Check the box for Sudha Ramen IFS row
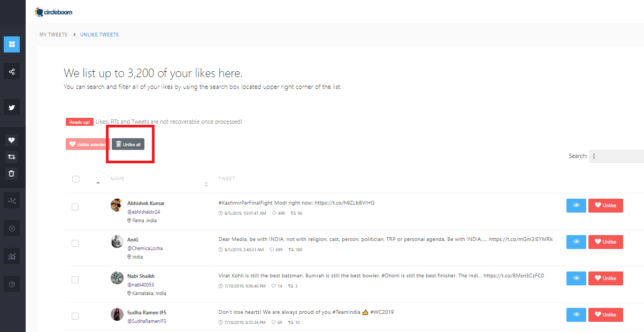This screenshot has height=332, width=644. click(x=75, y=316)
